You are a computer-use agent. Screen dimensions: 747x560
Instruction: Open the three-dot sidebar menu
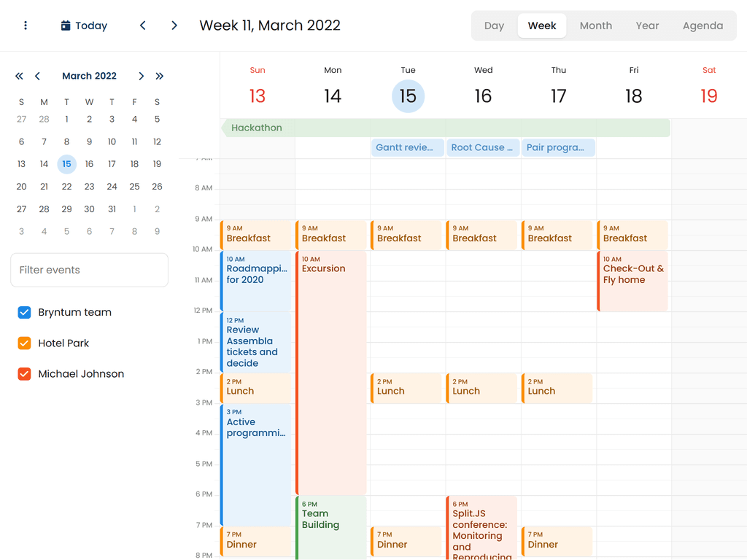(26, 26)
